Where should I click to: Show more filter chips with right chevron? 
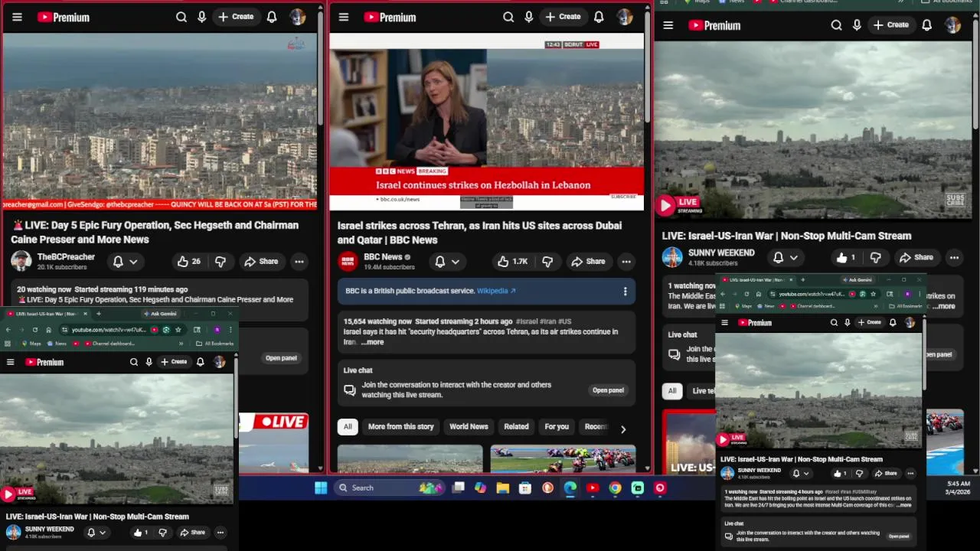point(623,429)
